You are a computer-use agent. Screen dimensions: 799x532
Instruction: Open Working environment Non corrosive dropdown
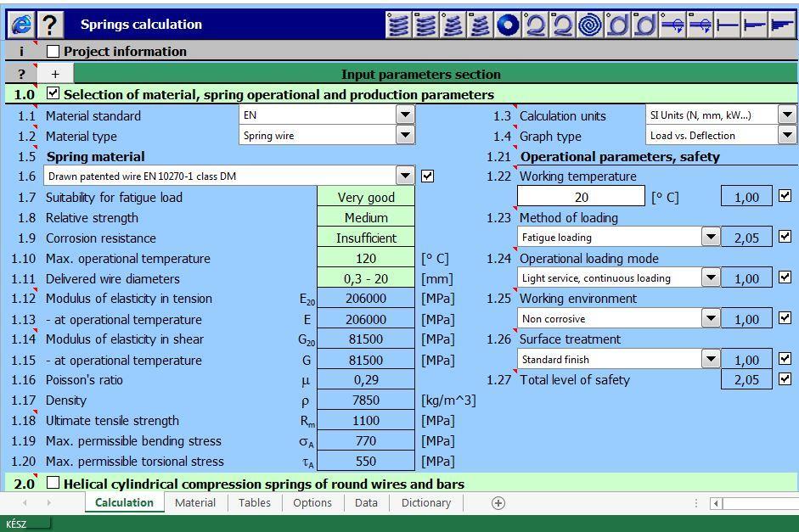[711, 318]
